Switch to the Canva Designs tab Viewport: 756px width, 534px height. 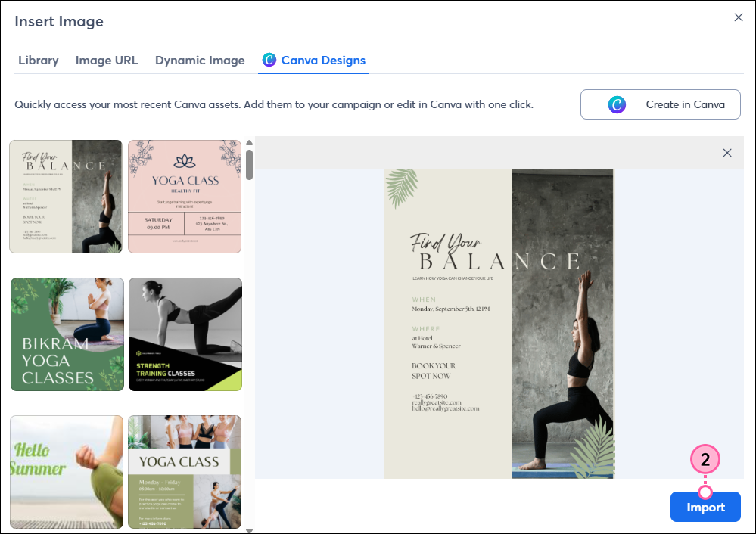pyautogui.click(x=313, y=60)
